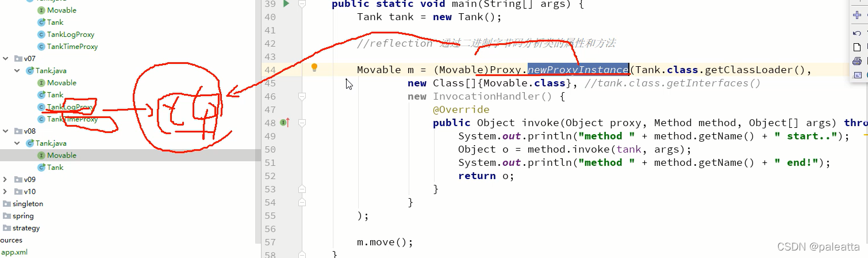Screen dimensions: 868x258
Task: Click the blank page icon in the floating toolbar
Action: [857, 47]
